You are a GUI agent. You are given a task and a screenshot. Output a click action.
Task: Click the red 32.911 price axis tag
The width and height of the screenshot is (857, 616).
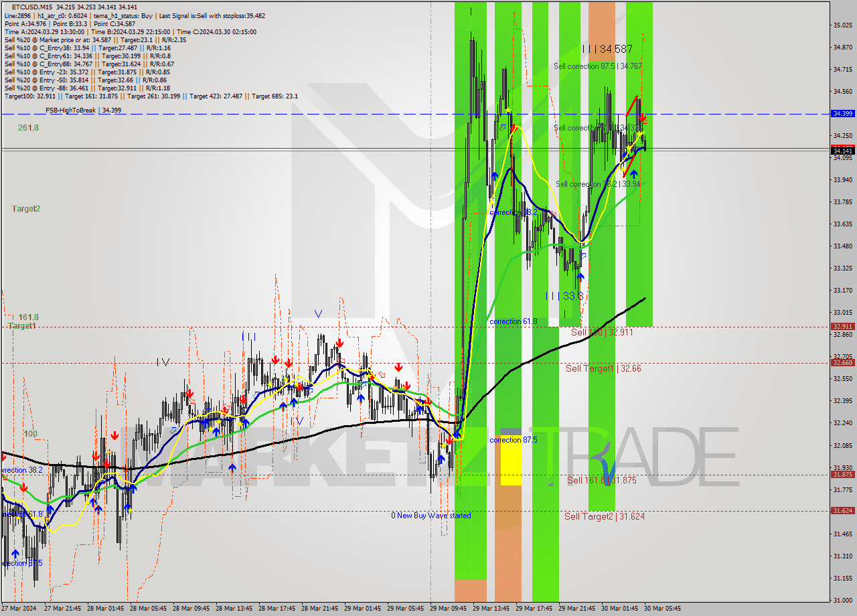[x=842, y=327]
